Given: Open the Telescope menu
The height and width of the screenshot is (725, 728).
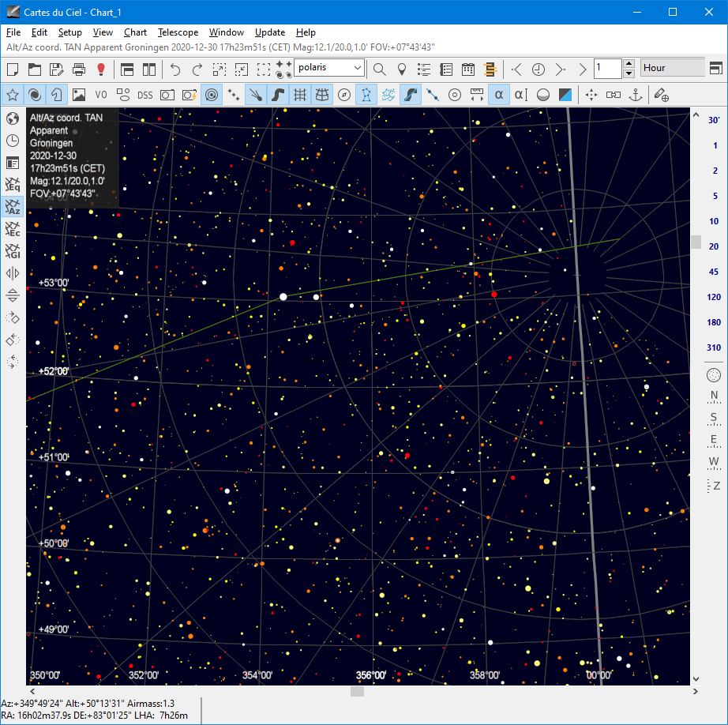Looking at the screenshot, I should click(178, 32).
